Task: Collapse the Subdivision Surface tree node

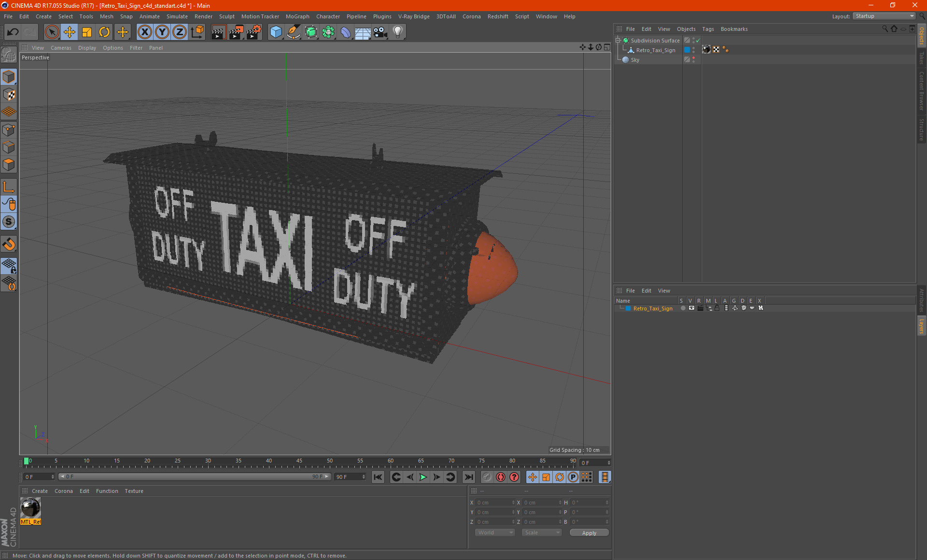Action: point(618,41)
